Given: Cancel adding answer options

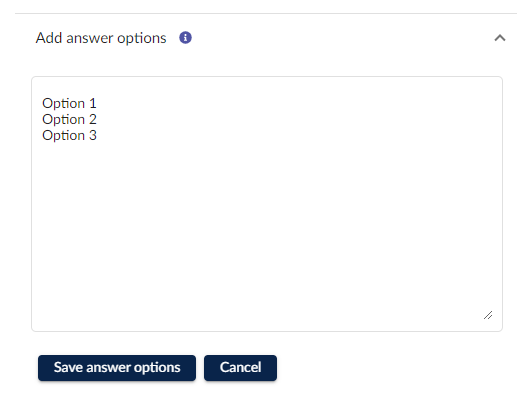Looking at the screenshot, I should 240,368.
